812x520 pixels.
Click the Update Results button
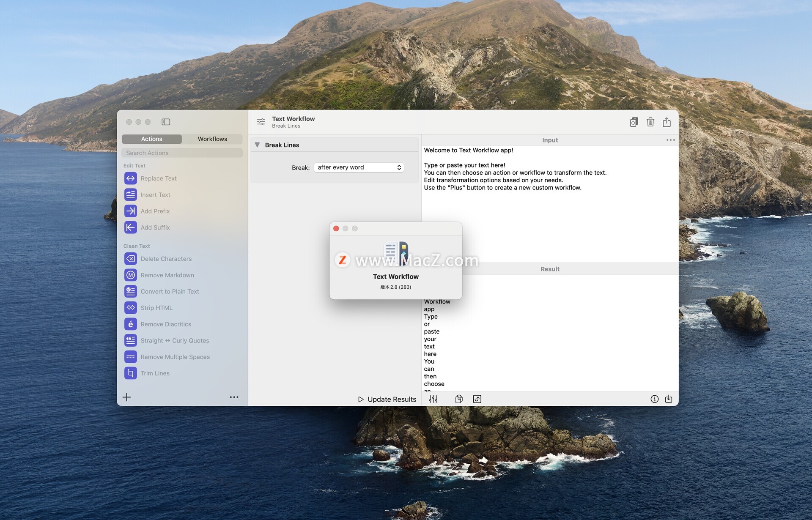click(387, 400)
